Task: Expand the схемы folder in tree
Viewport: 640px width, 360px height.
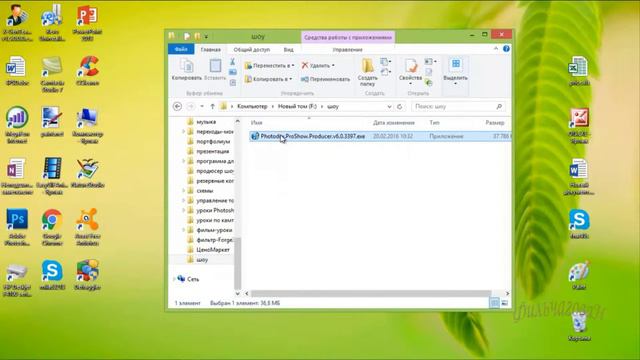Action: click(183, 191)
